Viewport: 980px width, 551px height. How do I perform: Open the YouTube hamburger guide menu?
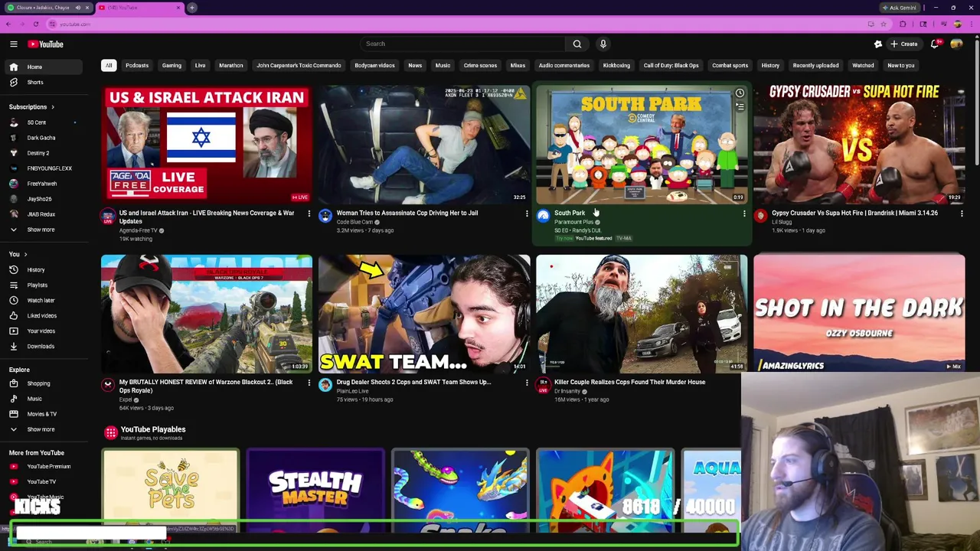pyautogui.click(x=13, y=44)
